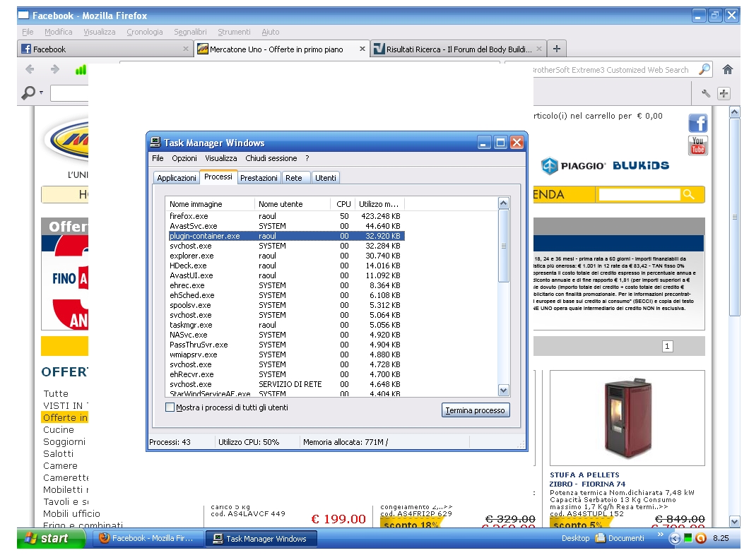Click the Firefox home icon
Screen dimensions: 749x560
tap(727, 69)
